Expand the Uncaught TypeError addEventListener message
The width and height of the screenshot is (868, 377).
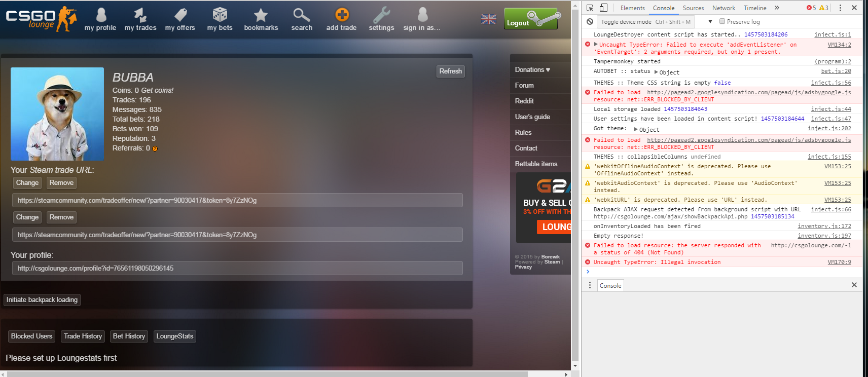coord(596,44)
